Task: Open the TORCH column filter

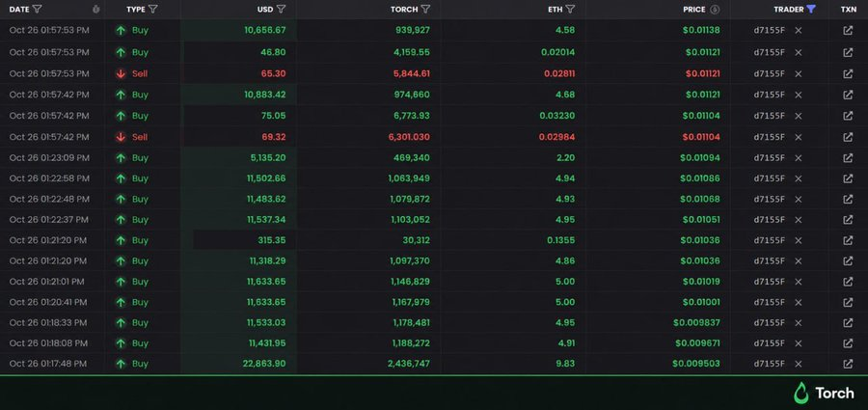Action: [x=425, y=10]
